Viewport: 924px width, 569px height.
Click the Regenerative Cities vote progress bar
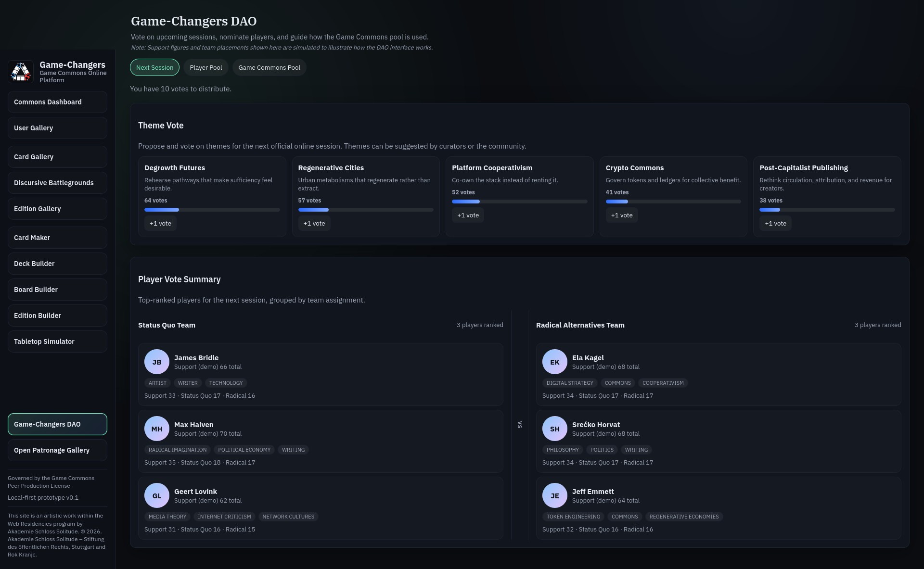[x=366, y=210]
